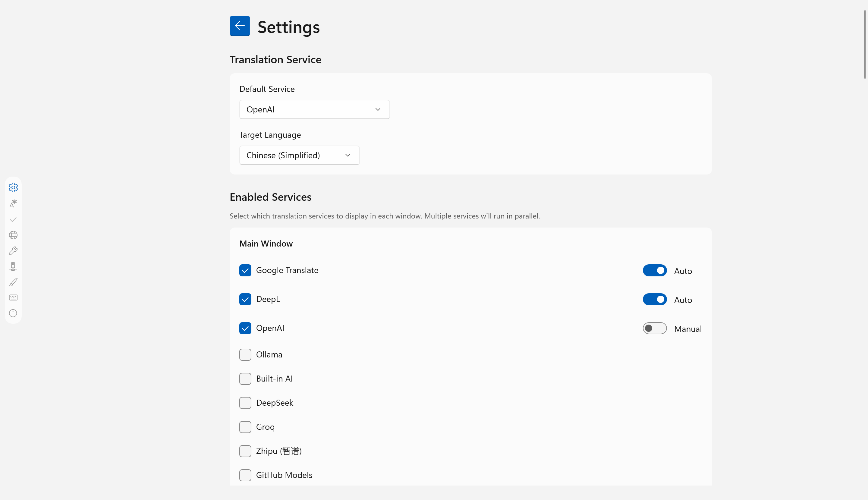Select the gear icon in sidebar

point(13,187)
